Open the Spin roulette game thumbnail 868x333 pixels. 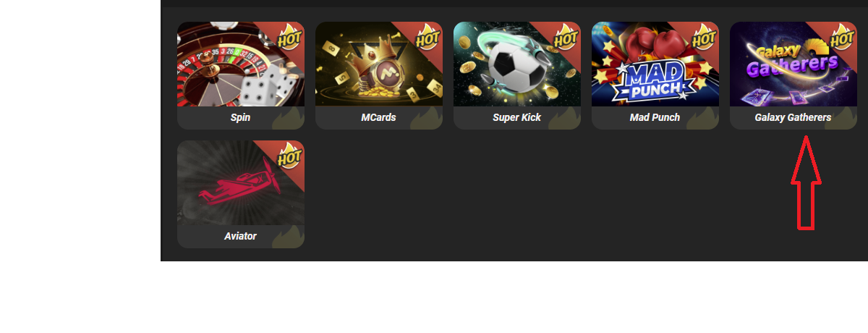pos(241,64)
